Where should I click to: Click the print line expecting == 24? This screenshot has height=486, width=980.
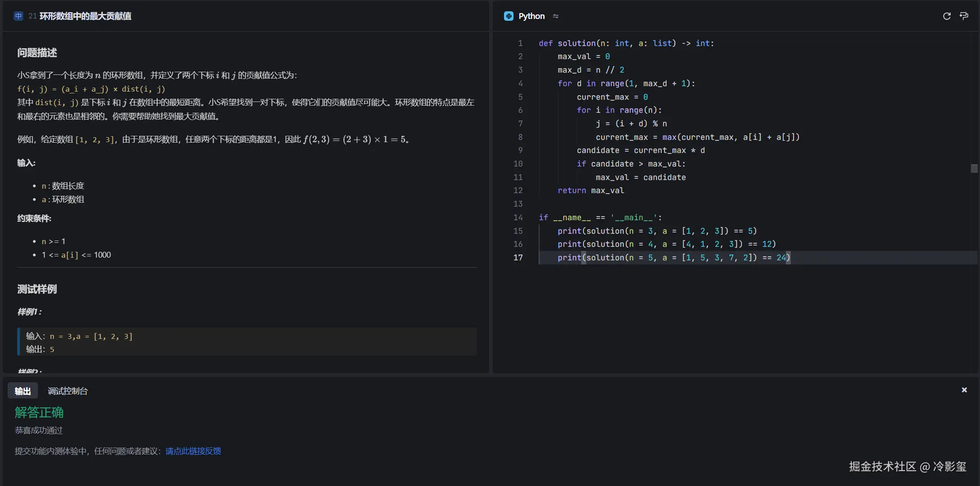tap(674, 258)
